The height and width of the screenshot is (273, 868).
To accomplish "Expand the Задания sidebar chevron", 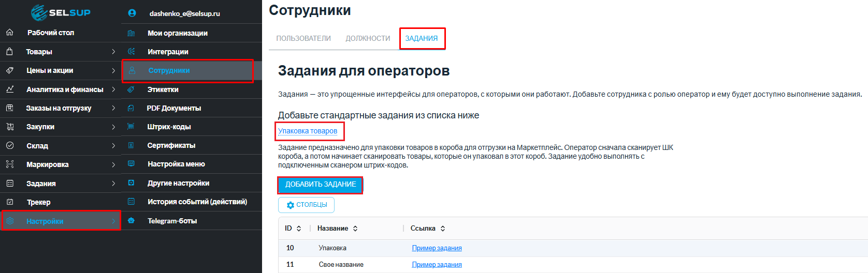I will pyautogui.click(x=113, y=184).
